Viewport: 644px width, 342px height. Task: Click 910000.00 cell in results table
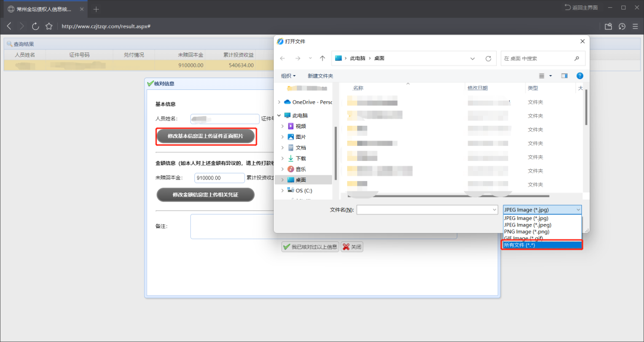(191, 66)
